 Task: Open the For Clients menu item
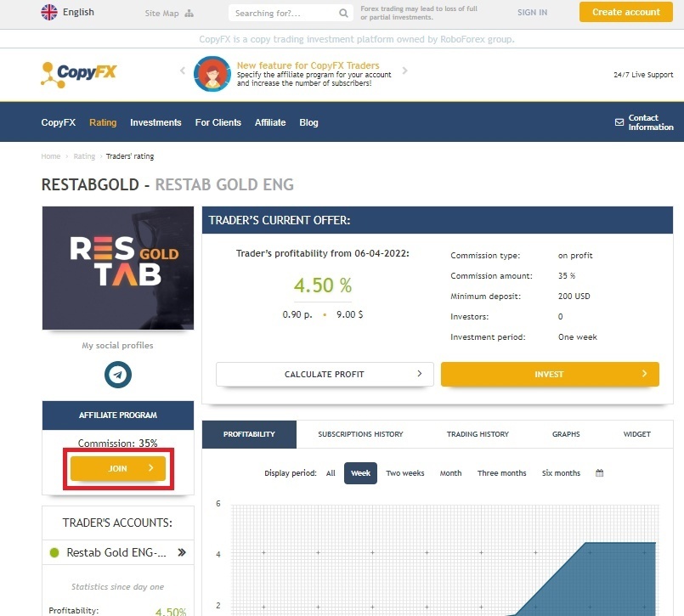[x=218, y=122]
